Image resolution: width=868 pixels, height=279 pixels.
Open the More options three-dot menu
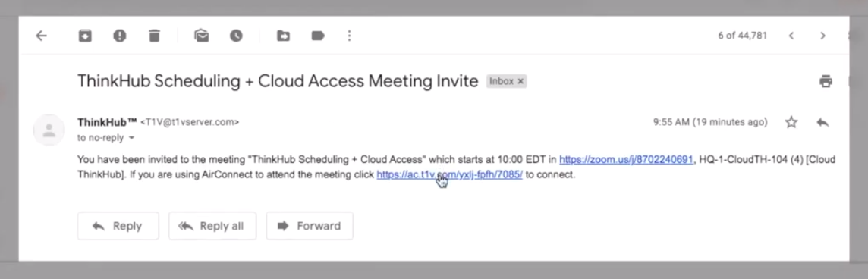[349, 36]
